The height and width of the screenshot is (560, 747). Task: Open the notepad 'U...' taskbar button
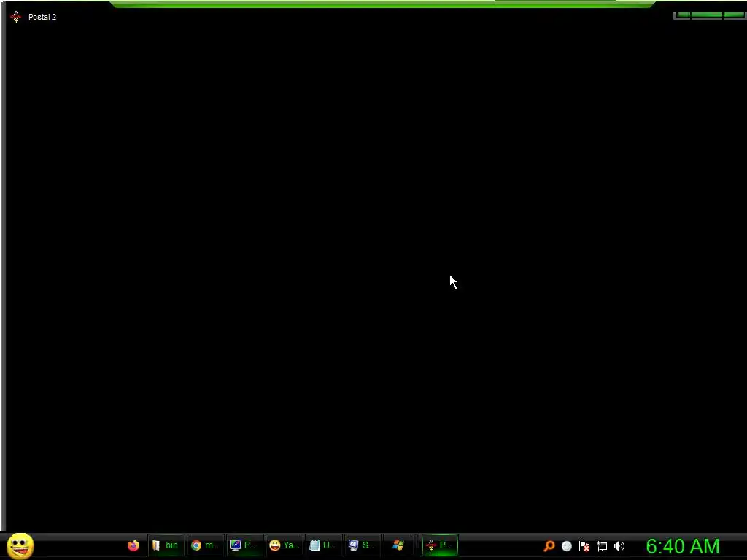tap(323, 545)
